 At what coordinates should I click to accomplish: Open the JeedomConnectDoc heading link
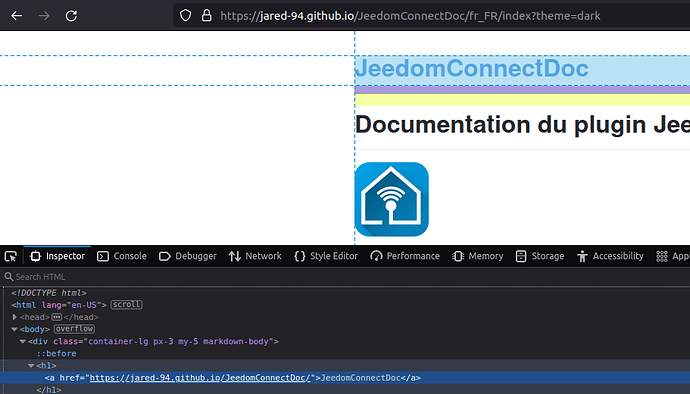tap(471, 69)
